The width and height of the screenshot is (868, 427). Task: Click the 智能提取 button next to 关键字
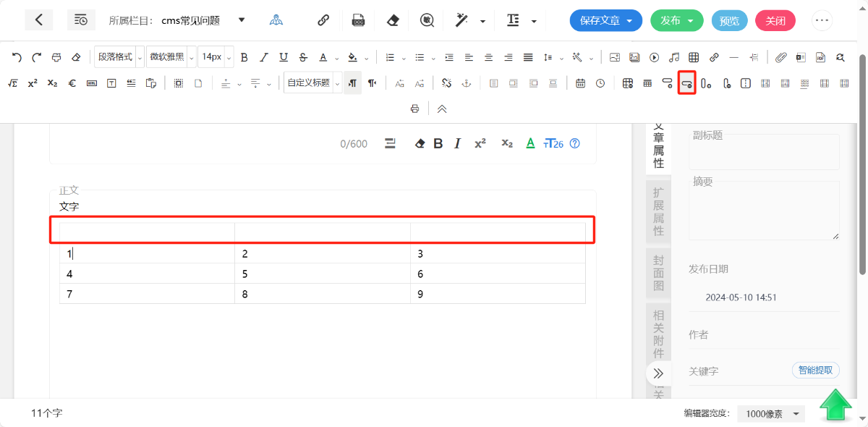[x=815, y=371]
